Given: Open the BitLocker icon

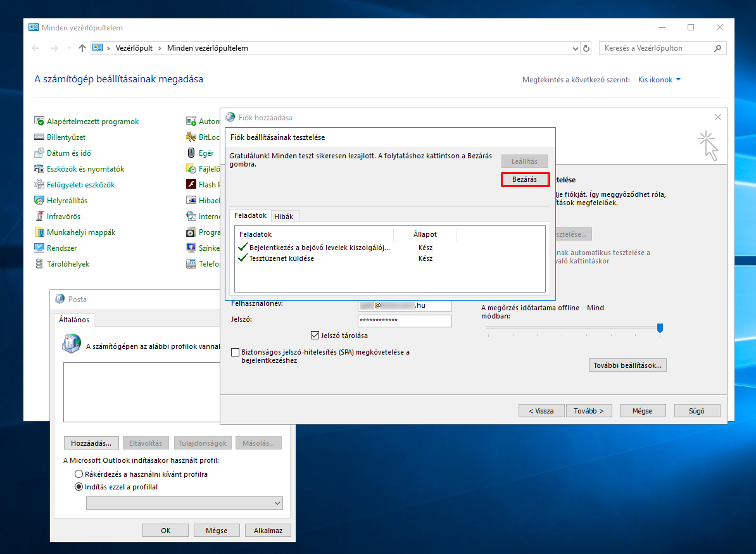Looking at the screenshot, I should (191, 137).
